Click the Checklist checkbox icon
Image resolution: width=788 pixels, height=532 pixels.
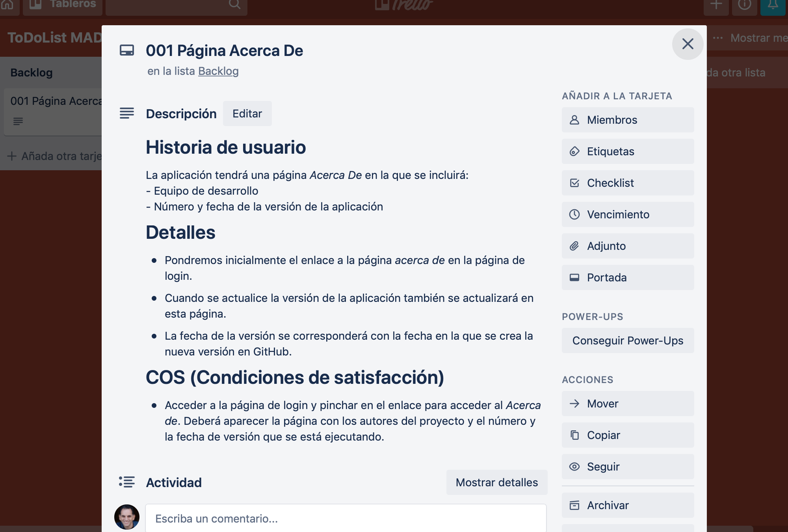(x=574, y=183)
